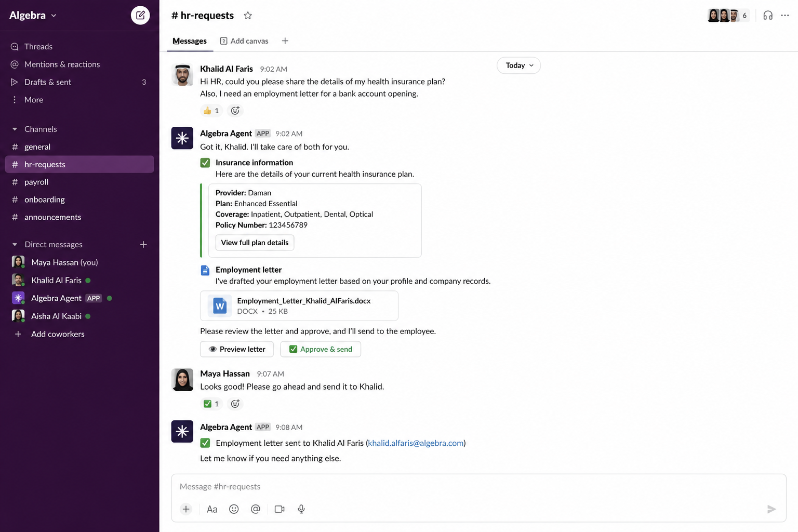Click the hr-requests channel title
Viewport: 798px width, 532px height.
point(203,16)
